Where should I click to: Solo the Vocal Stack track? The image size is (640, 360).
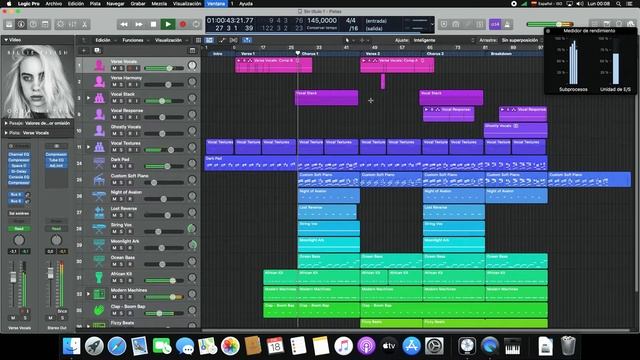[121, 101]
